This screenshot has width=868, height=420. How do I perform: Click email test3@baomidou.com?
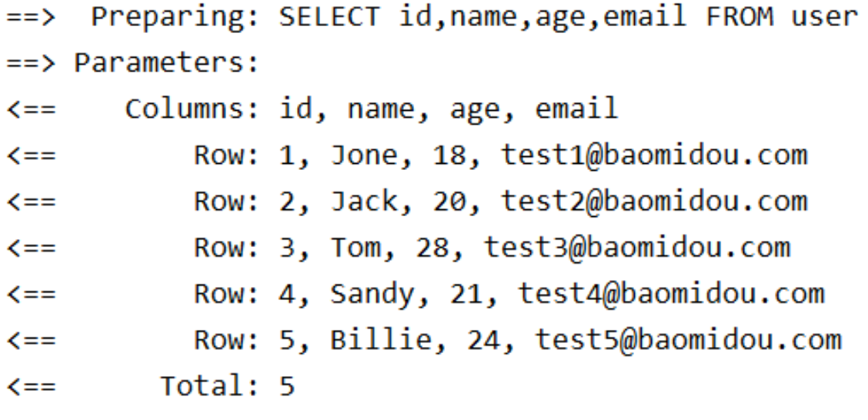(637, 248)
